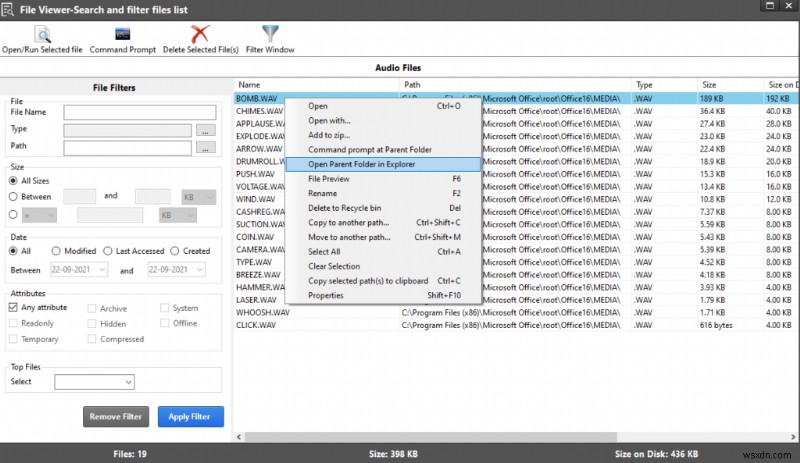
Task: Maximize the File Viewer window
Action: click(770, 6)
